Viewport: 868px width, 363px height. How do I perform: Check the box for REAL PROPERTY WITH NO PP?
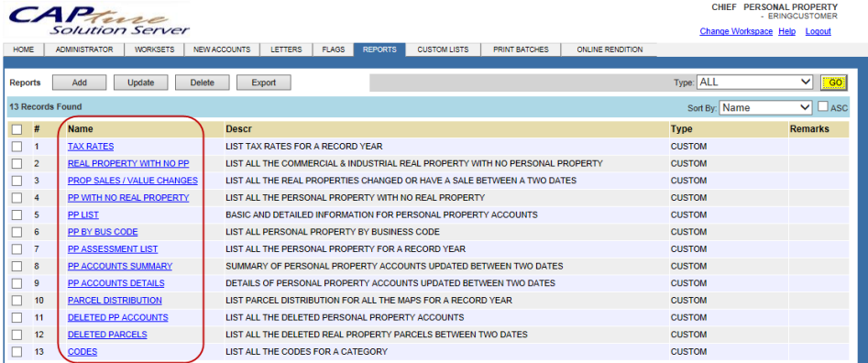pyautogui.click(x=17, y=164)
